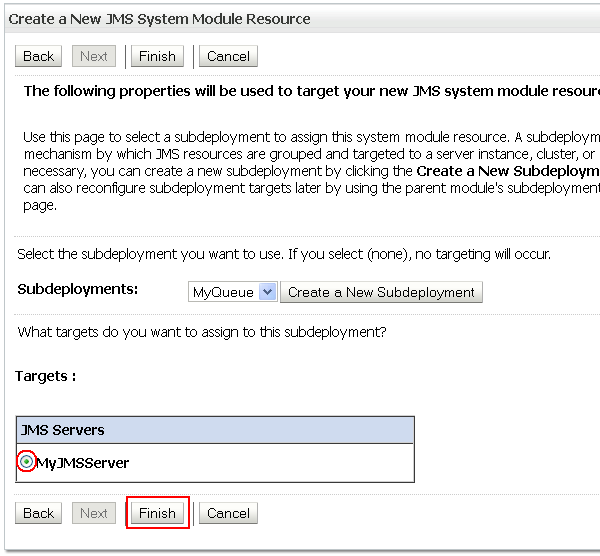The image size is (600, 556).
Task: Click the 'What targets do you want' question
Action: (x=202, y=331)
